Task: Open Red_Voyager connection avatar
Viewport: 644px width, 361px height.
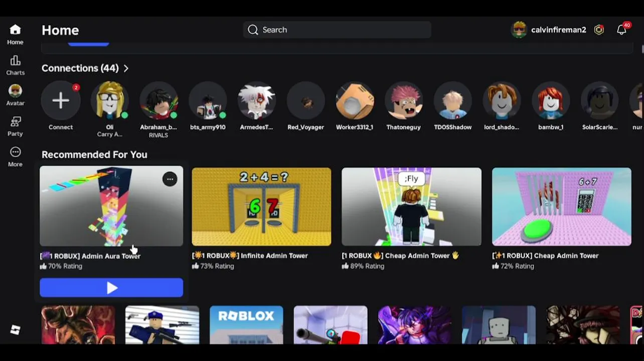Action: (305, 100)
